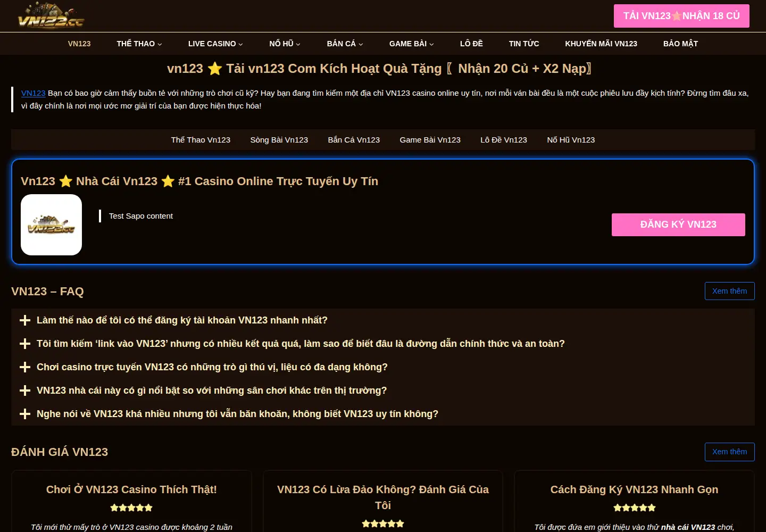The width and height of the screenshot is (766, 532).
Task: Open the BẢO MẬT menu item
Action: 680,44
